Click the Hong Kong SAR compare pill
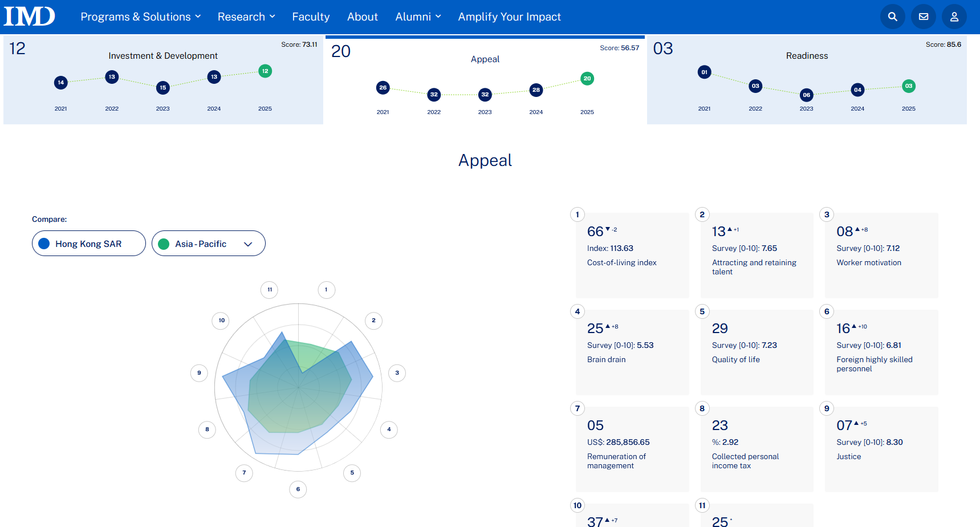This screenshot has height=527, width=980. tap(89, 244)
